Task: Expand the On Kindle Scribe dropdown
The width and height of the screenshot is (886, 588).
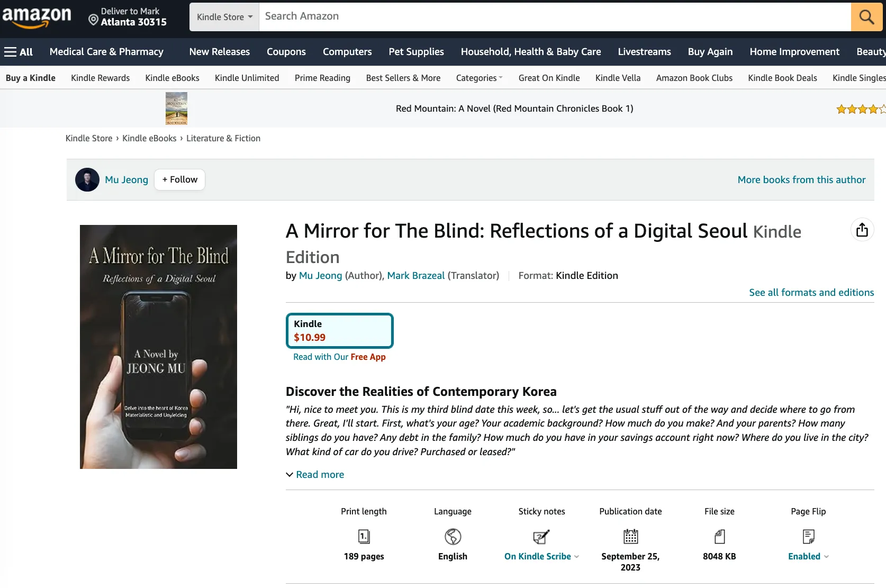Action: [x=541, y=556]
